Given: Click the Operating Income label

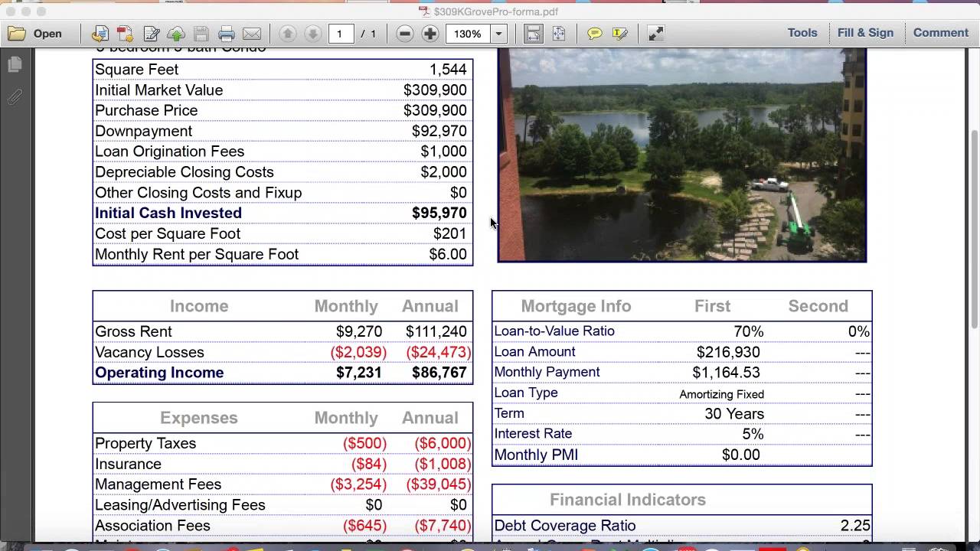Looking at the screenshot, I should point(159,373).
